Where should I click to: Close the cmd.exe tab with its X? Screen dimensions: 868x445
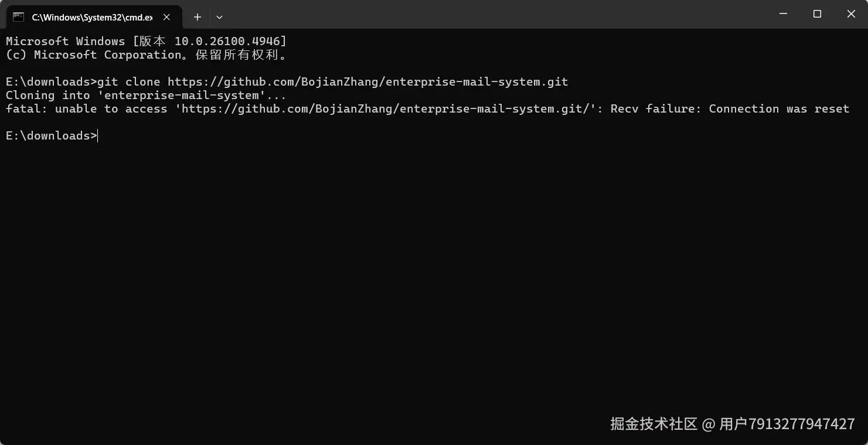166,17
